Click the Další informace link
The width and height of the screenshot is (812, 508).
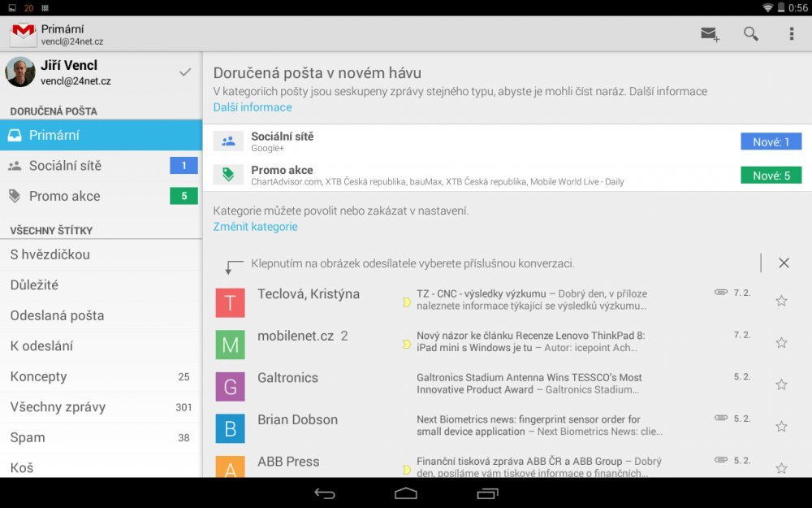click(252, 106)
